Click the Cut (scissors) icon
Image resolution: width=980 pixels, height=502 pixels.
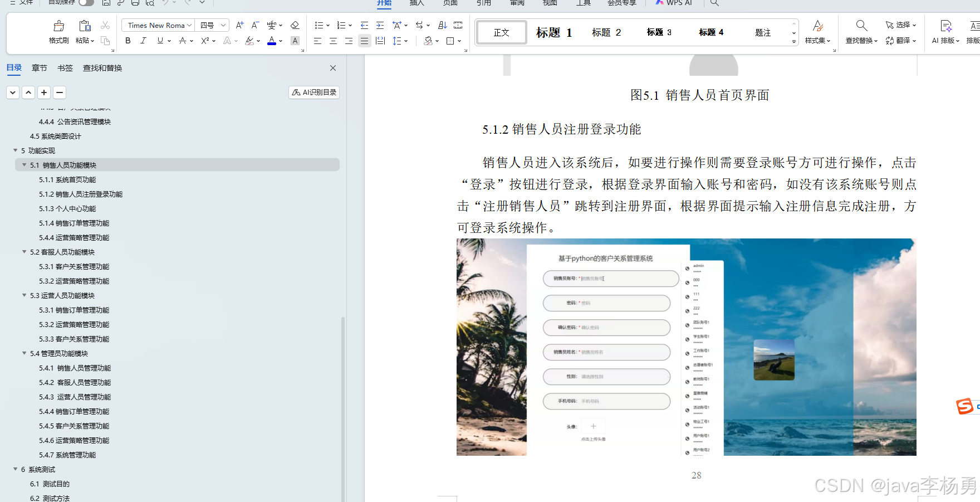(x=105, y=25)
